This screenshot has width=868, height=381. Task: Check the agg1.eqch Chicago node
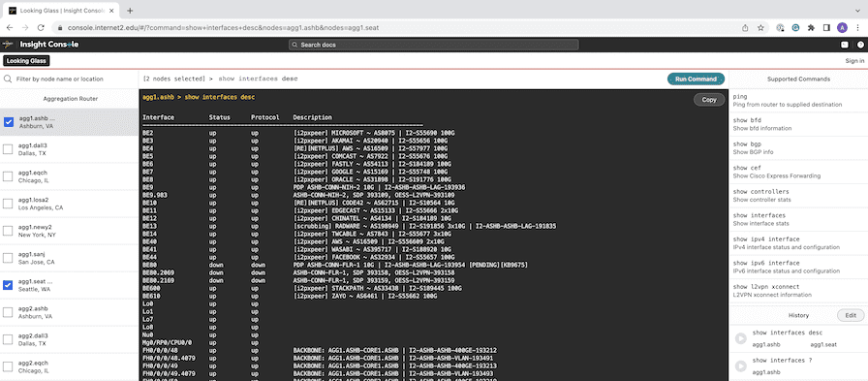[x=9, y=176]
